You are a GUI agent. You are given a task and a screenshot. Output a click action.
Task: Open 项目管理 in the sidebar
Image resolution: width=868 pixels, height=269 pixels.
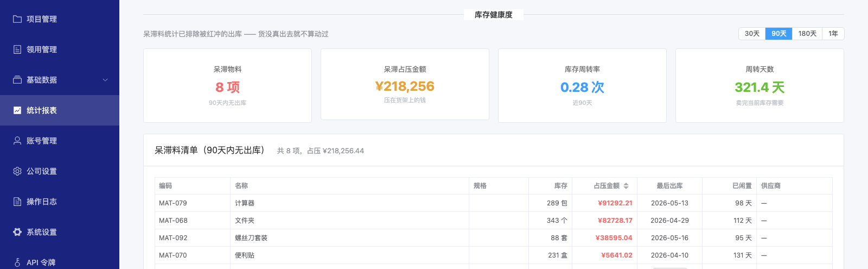tap(60, 19)
